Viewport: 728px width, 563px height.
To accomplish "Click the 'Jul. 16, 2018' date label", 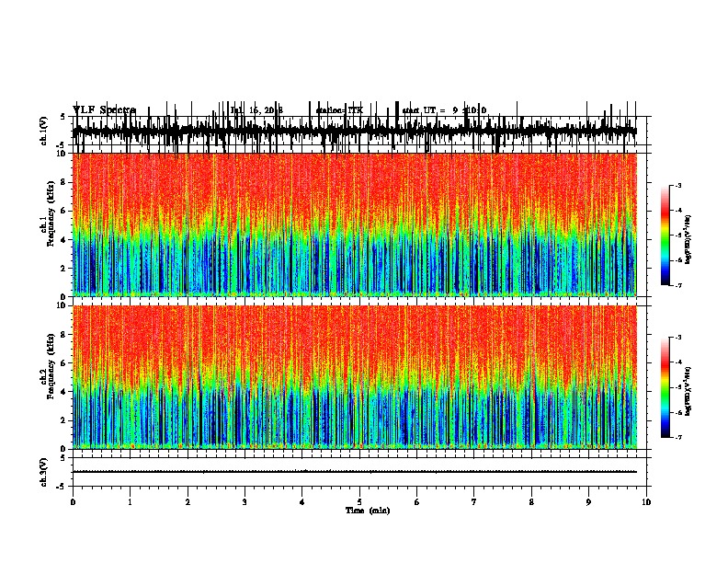I will tap(256, 110).
